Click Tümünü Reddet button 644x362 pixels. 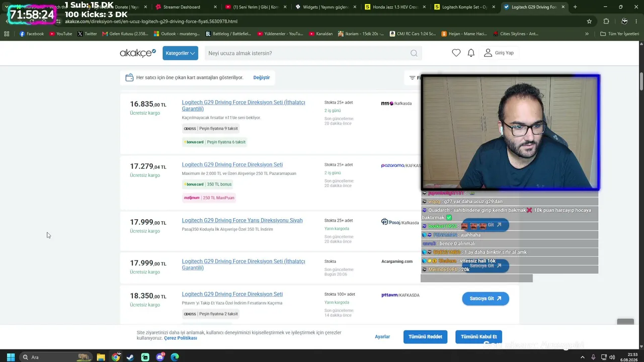point(425,337)
